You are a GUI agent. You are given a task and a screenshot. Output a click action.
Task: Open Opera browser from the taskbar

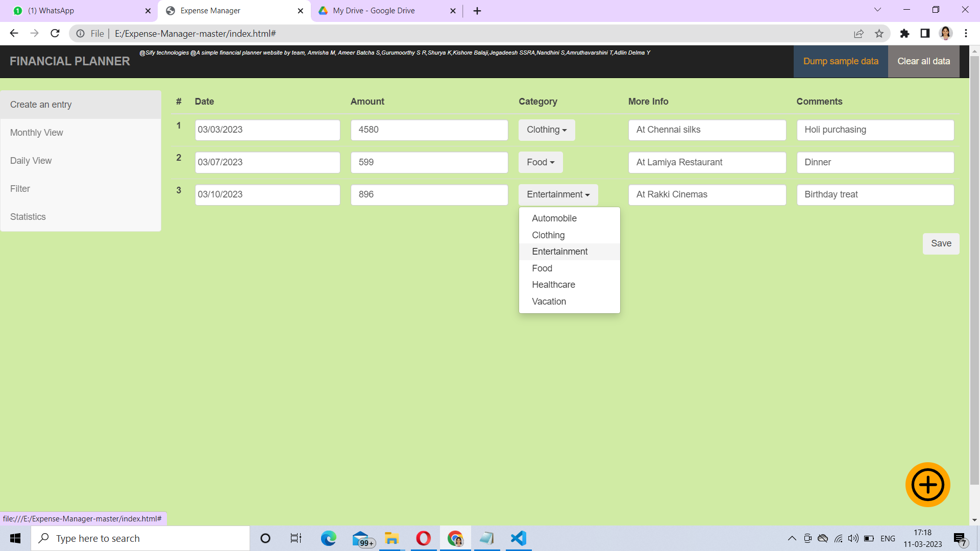coord(423,538)
